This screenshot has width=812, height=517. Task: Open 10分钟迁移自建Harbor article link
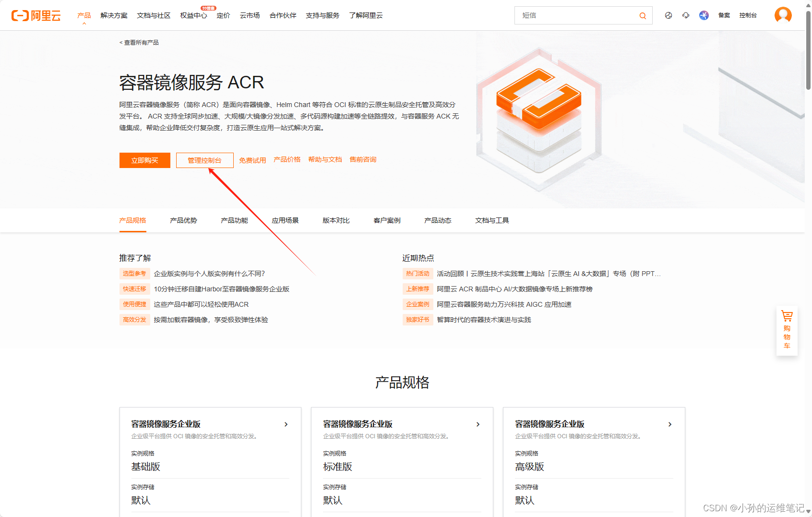[x=222, y=289]
